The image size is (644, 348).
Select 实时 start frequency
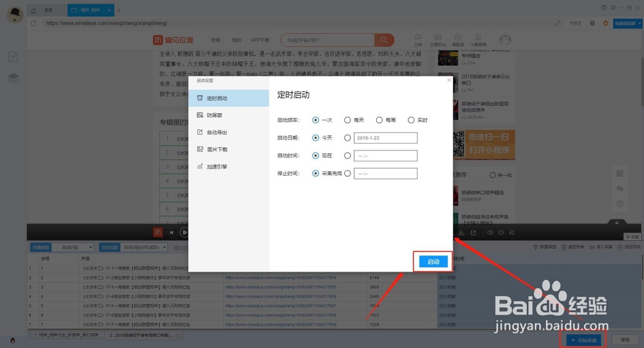pos(411,120)
